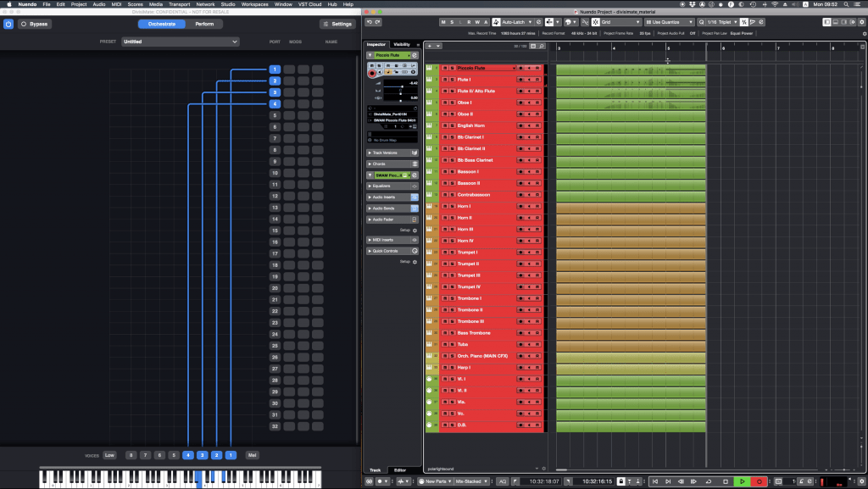Click the Fast Forward button in the transport bar
Viewport: 868px width, 489px height.
tap(693, 481)
